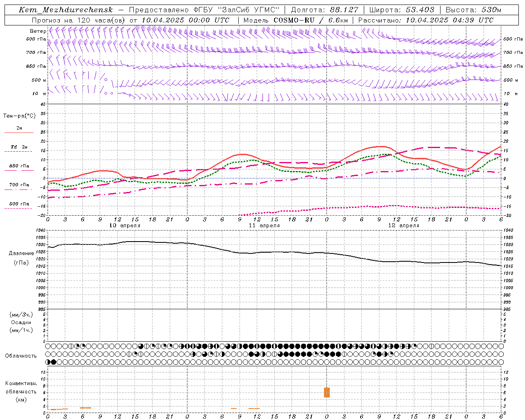525x420 pixels.
Task: Click the Давление pressure panel label
Action: coord(21,253)
